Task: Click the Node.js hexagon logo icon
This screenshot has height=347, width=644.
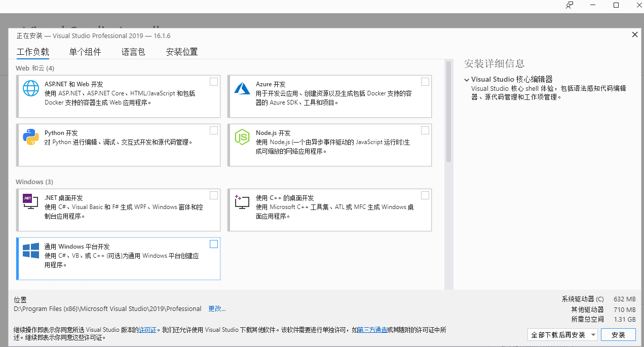Action: pos(242,137)
